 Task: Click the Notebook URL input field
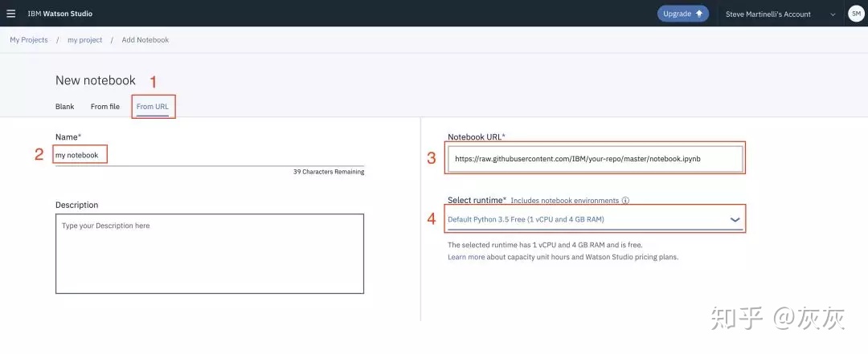coord(595,159)
